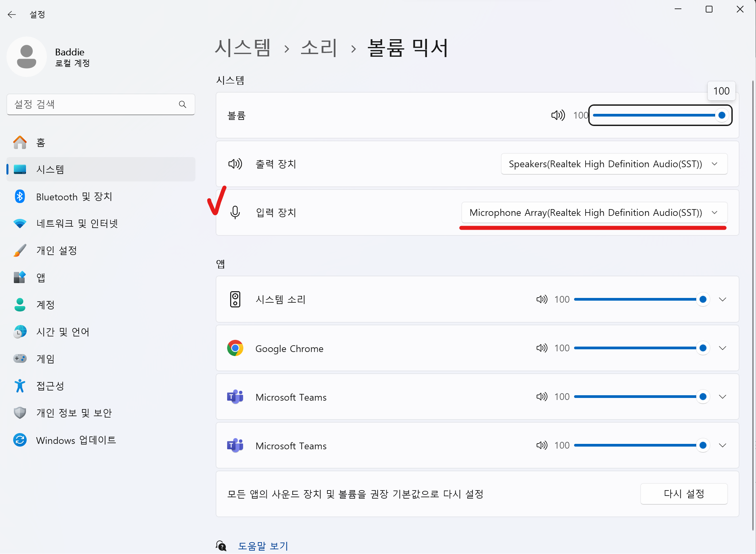Click the back arrow icon

(x=12, y=15)
